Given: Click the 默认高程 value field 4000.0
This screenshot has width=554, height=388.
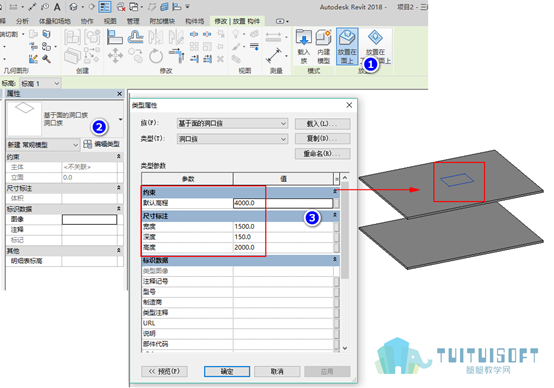Looking at the screenshot, I should tap(283, 203).
